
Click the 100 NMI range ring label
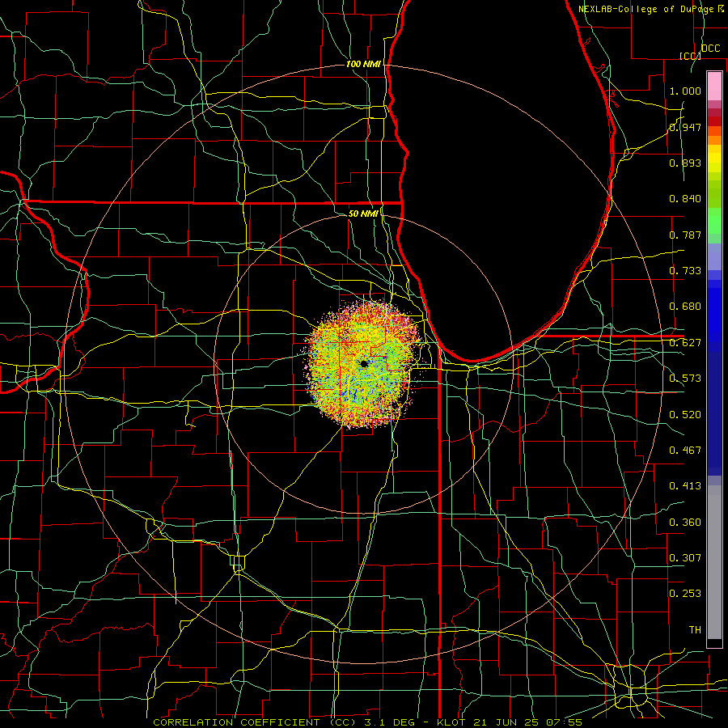point(363,64)
